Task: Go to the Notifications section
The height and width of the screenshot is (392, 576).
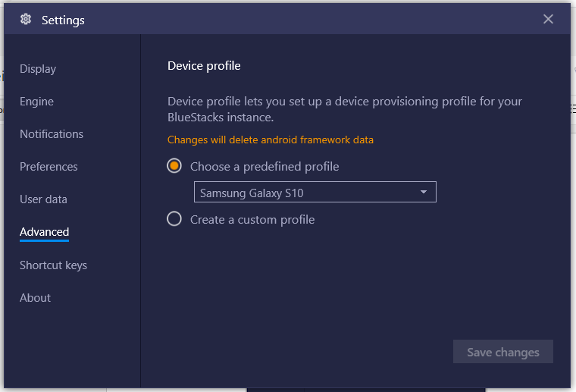Action: pyautogui.click(x=52, y=134)
